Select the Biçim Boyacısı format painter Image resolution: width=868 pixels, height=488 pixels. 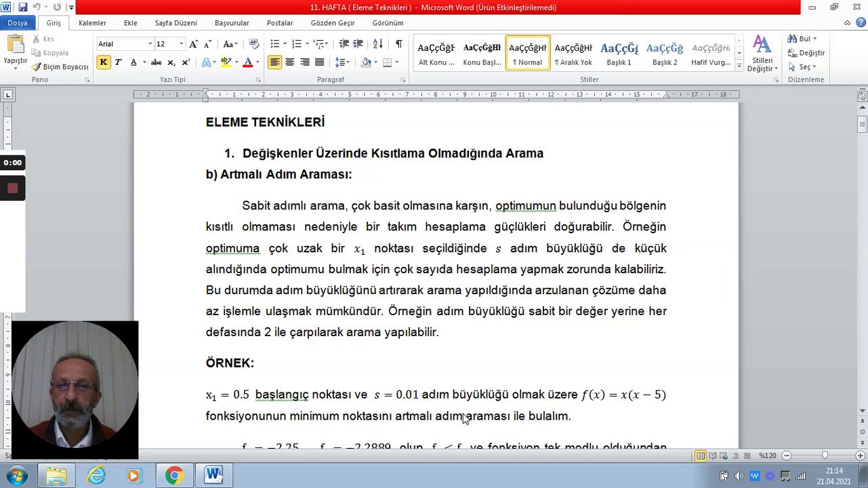59,66
